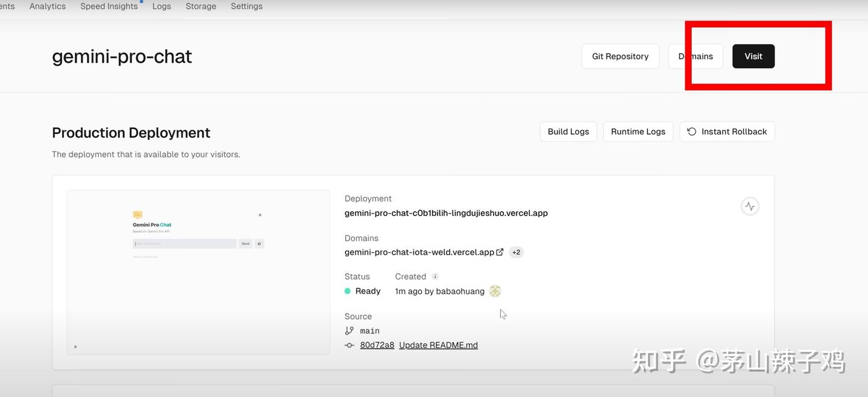Image resolution: width=868 pixels, height=397 pixels.
Task: Click the git branch icon beside main
Action: pyautogui.click(x=349, y=330)
